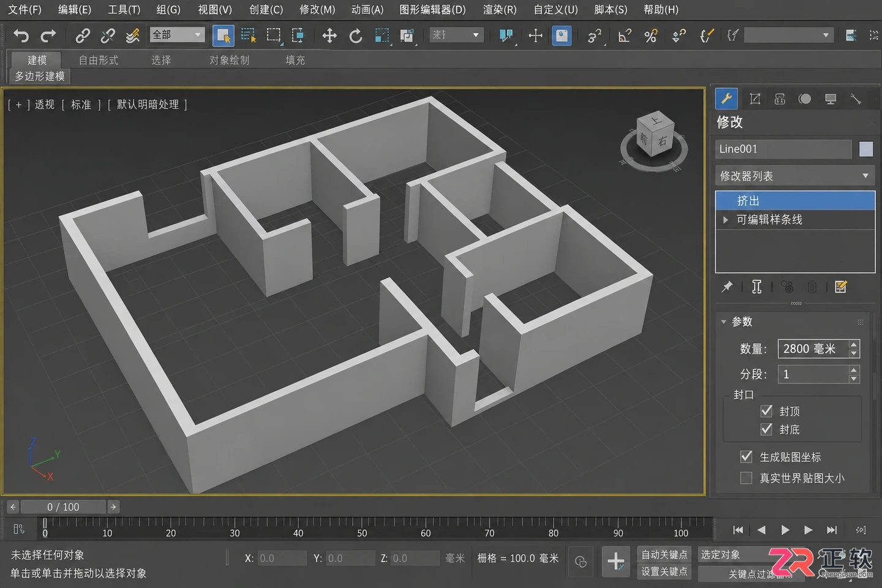Open the 全部 selection filter dropdown
The image size is (882, 588).
(177, 35)
